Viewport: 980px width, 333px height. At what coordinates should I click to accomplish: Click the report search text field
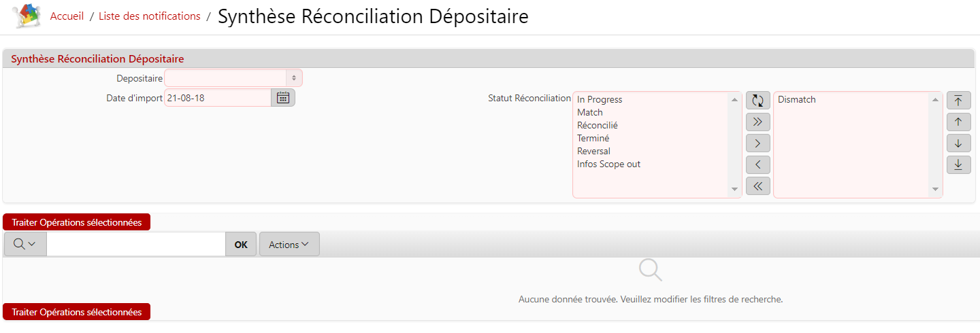pos(136,245)
